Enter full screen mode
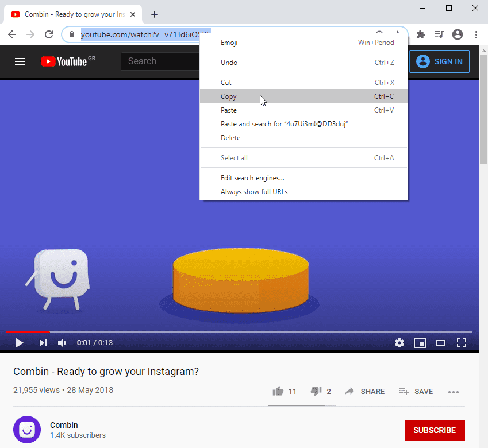Viewport: 488px width, 448px height. [462, 343]
